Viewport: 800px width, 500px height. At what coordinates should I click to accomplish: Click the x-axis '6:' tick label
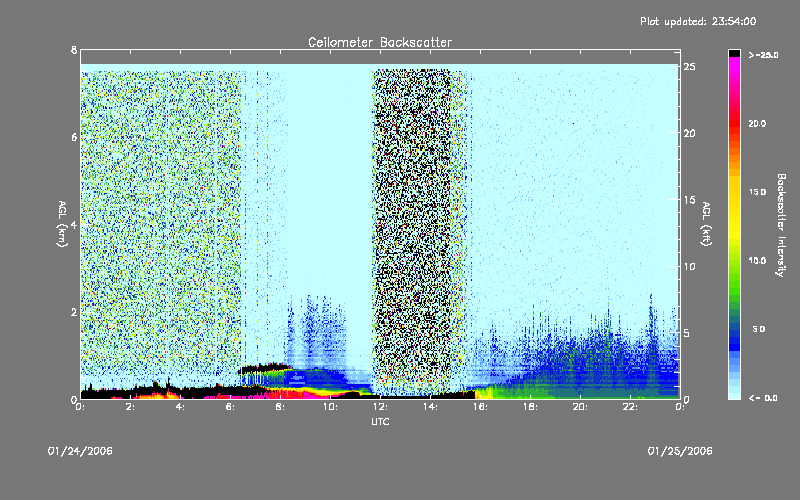click(230, 407)
